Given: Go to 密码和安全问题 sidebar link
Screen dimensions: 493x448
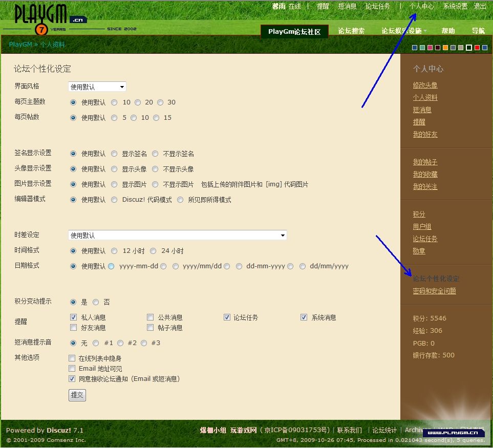Looking at the screenshot, I should [x=434, y=291].
